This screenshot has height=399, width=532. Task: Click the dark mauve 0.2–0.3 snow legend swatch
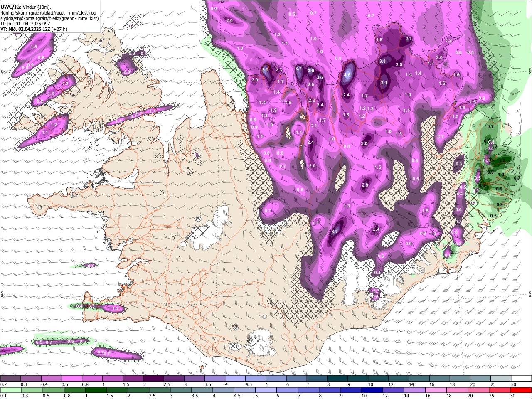[x=10, y=379]
